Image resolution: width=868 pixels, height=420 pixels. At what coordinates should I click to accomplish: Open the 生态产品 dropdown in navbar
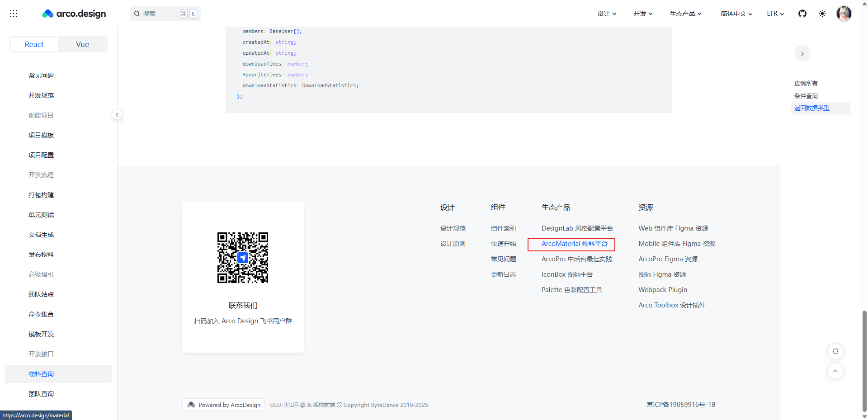pos(685,14)
